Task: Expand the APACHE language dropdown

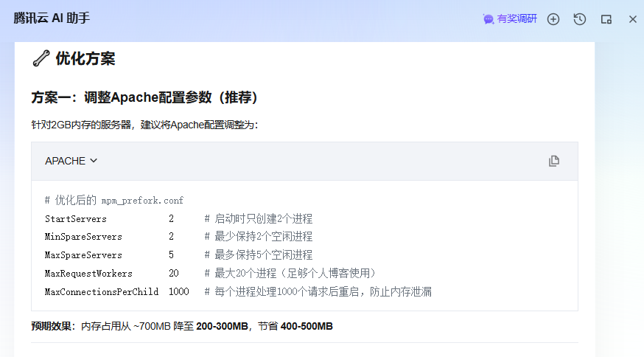Action: (x=71, y=161)
